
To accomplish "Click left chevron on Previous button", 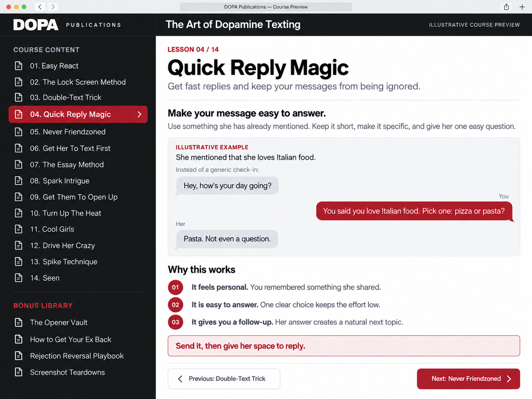I will tap(180, 379).
